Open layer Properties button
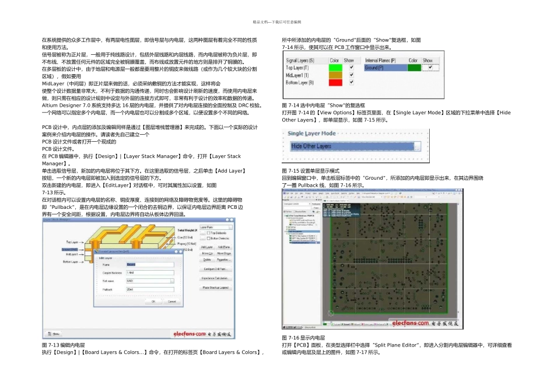 [x=224, y=260]
